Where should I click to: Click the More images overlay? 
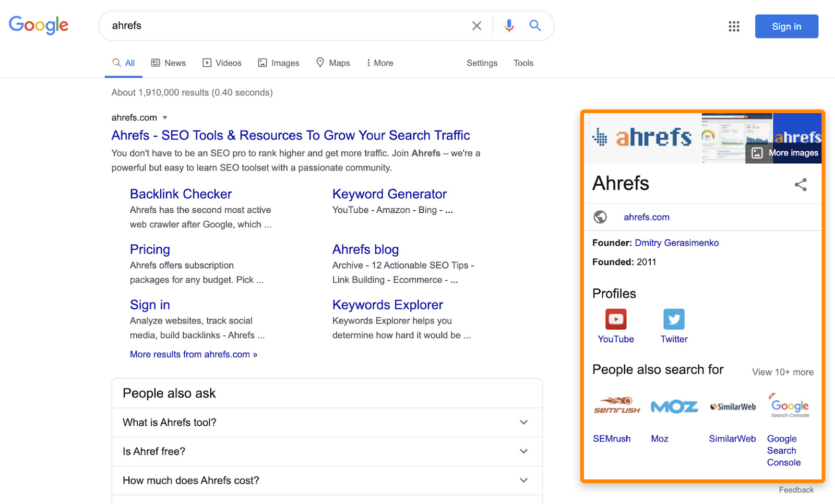[784, 153]
